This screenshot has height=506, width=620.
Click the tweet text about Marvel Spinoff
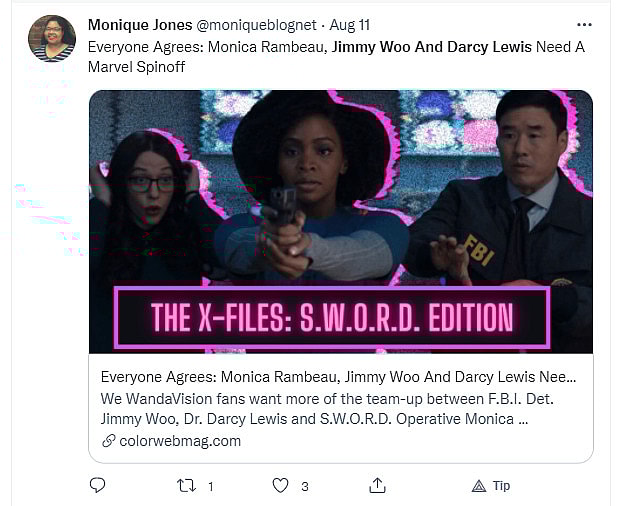tap(200, 64)
